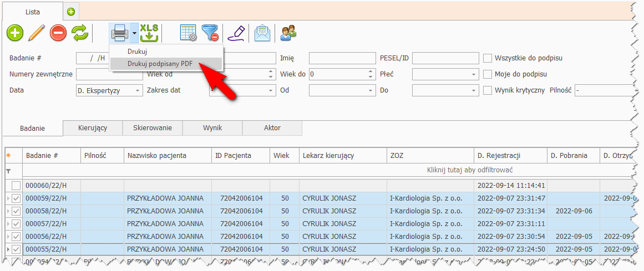Click the PESEL/ID input field
The width and height of the screenshot is (644, 271).
tap(445, 58)
